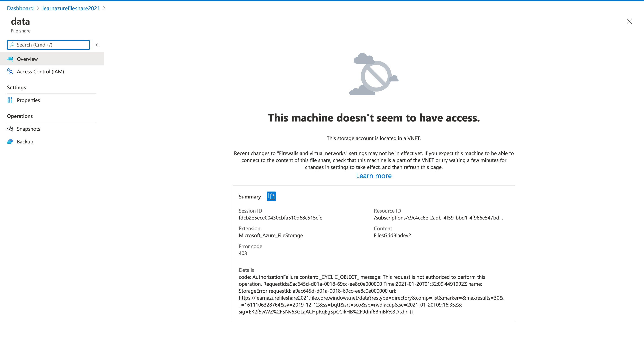The width and height of the screenshot is (644, 341).
Task: Click the chevron after Dashboard breadcrumb
Action: coord(38,8)
